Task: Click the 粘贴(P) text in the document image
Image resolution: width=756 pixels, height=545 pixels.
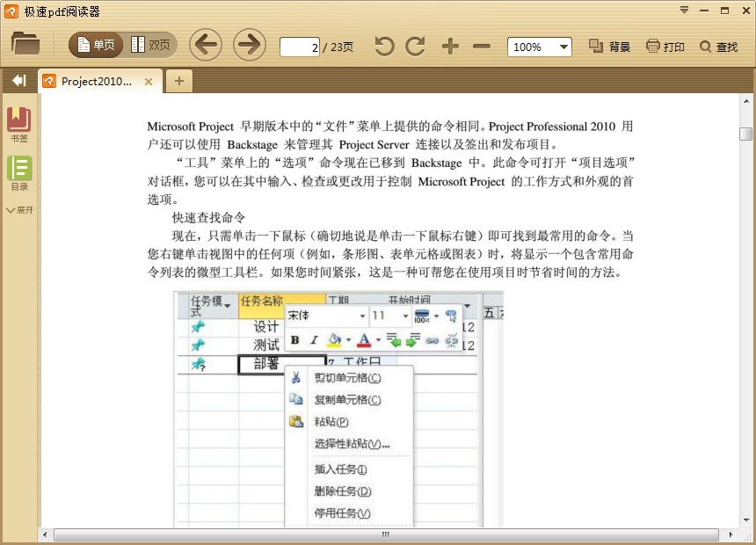Action: (x=331, y=422)
